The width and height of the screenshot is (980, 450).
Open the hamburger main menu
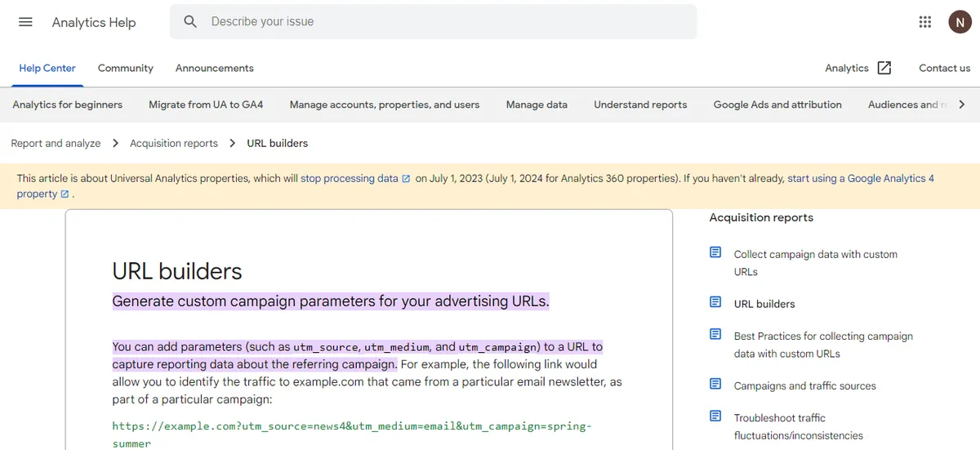click(x=25, y=22)
